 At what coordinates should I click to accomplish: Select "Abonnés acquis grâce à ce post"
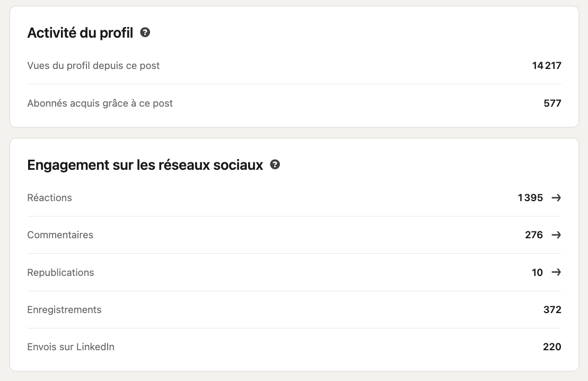coord(100,103)
